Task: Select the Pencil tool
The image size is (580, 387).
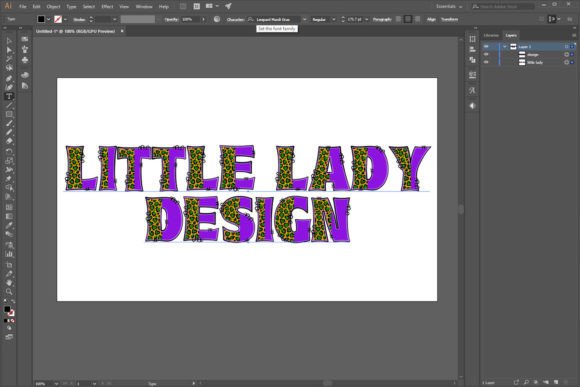Action: pos(9,132)
